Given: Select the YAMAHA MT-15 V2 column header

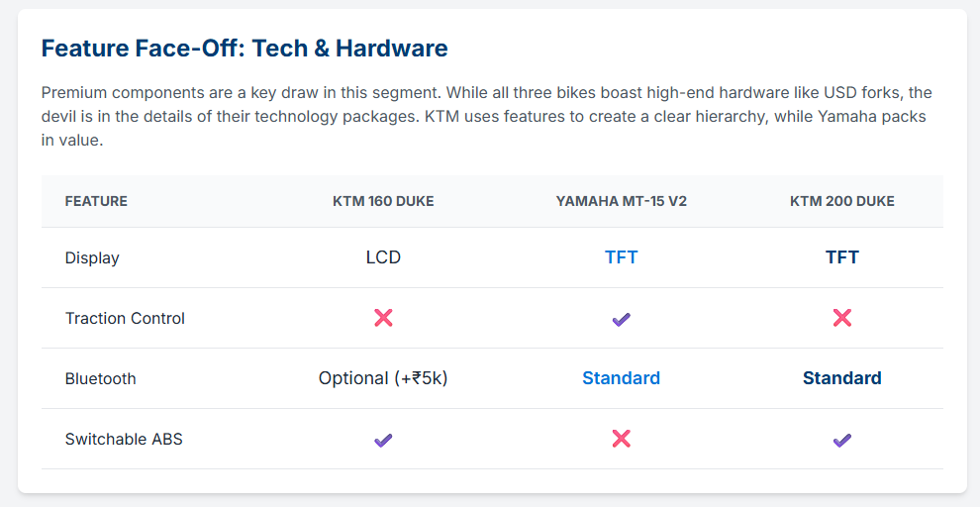Looking at the screenshot, I should [621, 201].
